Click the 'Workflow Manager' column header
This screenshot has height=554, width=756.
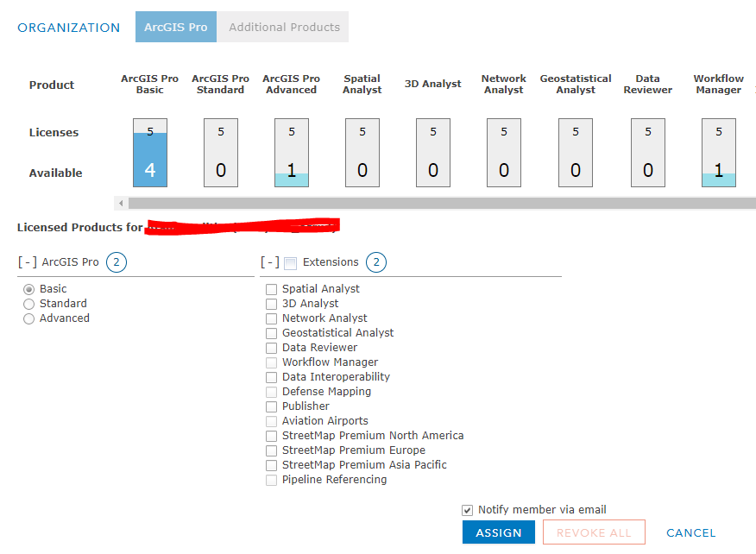pyautogui.click(x=718, y=84)
